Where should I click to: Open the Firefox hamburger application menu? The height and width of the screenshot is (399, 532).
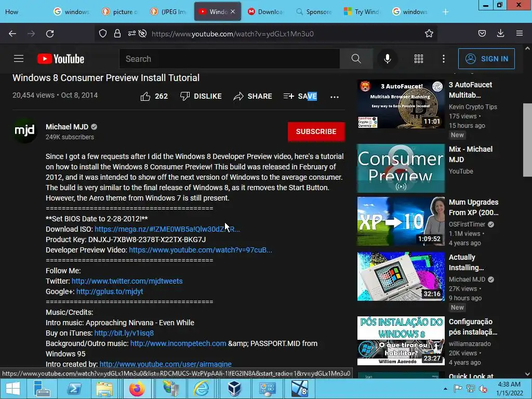coord(520,33)
